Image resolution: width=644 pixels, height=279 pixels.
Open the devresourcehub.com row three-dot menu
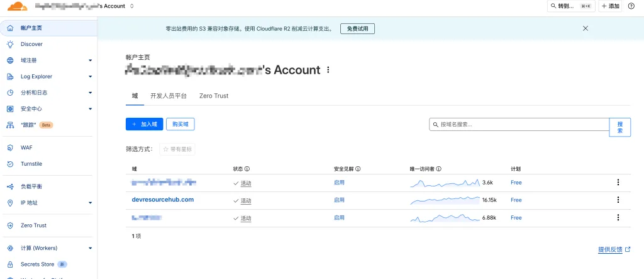coord(618,200)
